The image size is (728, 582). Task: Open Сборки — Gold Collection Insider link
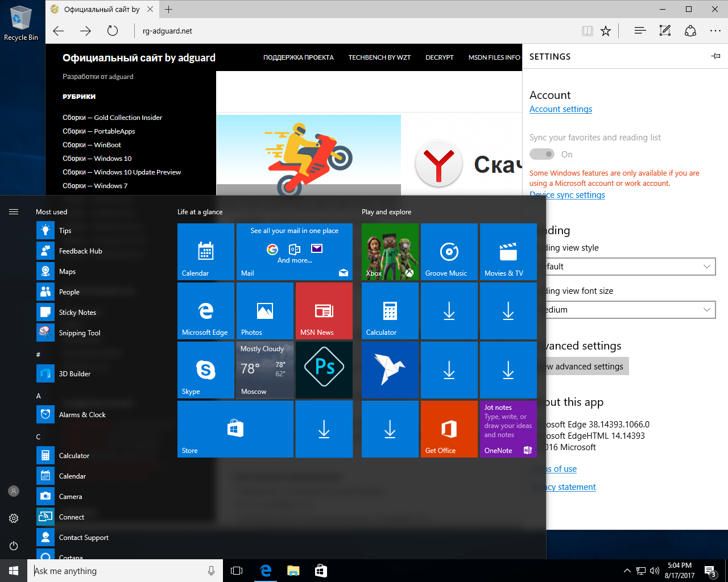pos(113,118)
